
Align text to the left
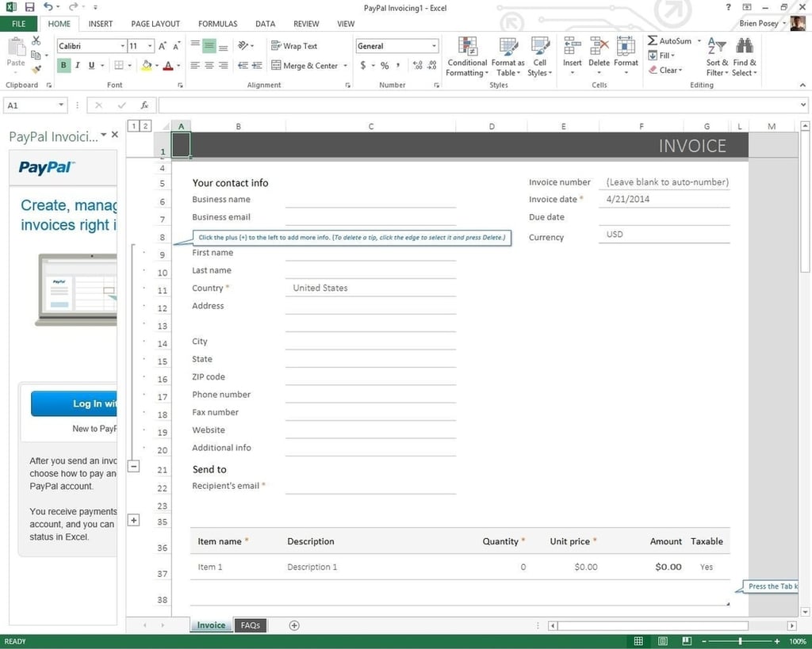point(195,65)
